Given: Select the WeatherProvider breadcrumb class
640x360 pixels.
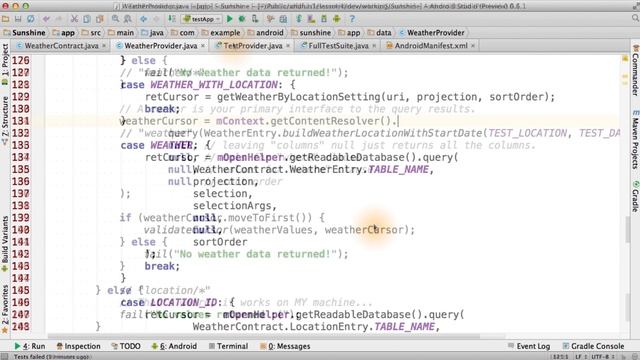Looking at the screenshot, I should tap(432, 33).
